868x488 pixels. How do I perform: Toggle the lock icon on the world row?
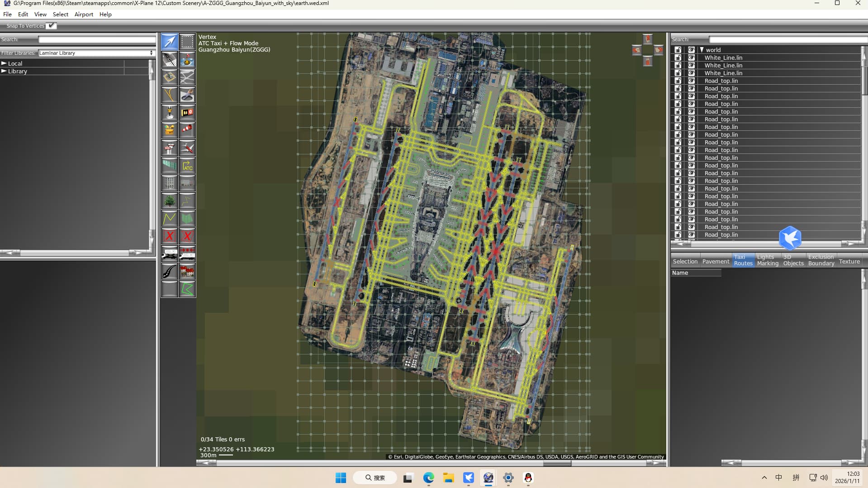(678, 50)
